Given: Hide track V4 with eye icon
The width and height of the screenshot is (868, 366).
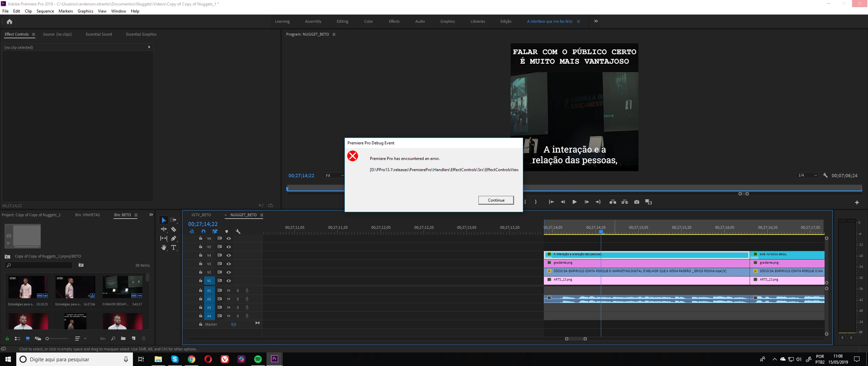Looking at the screenshot, I should (229, 256).
